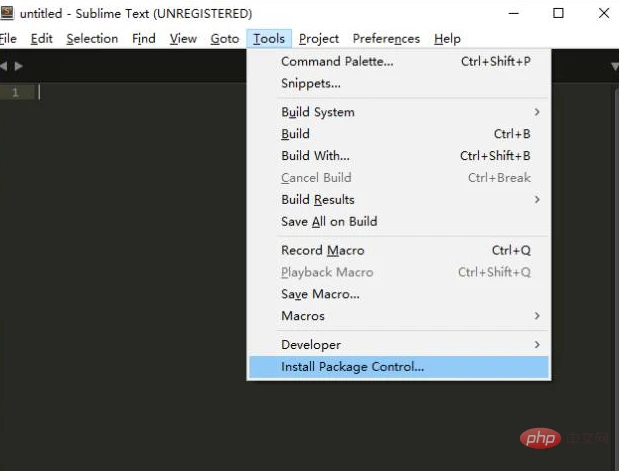This screenshot has width=619, height=471.
Task: Click Install Package Control...
Action: click(x=399, y=367)
